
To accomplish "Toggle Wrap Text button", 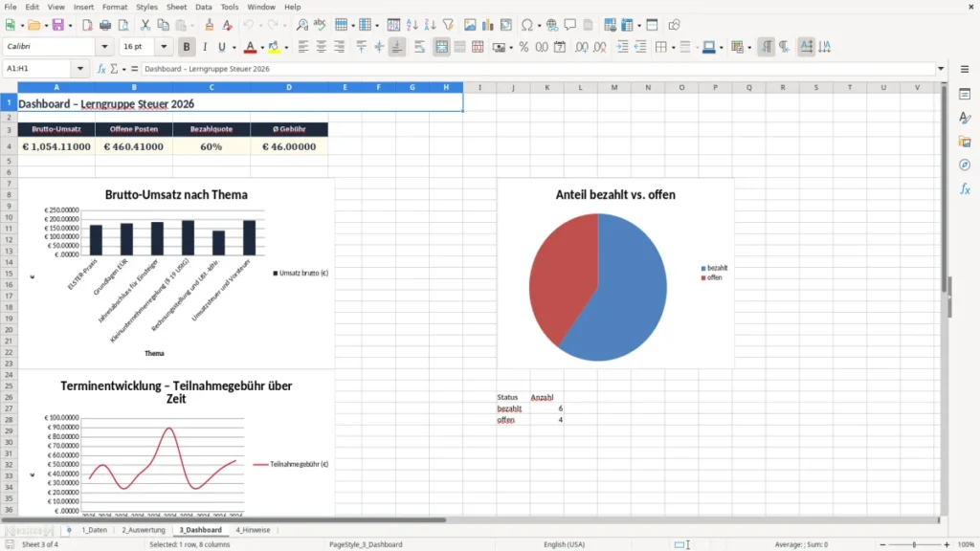I will click(x=420, y=47).
